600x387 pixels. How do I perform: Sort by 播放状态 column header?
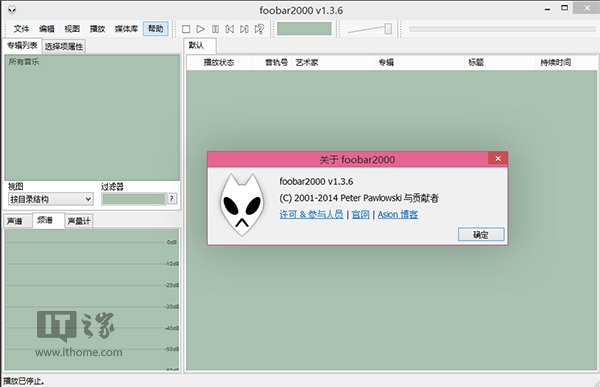point(219,62)
